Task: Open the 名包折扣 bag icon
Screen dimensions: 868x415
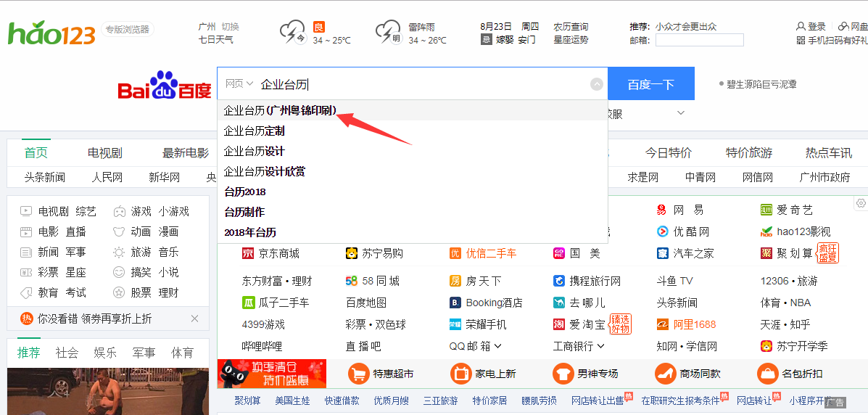Action: point(767,374)
